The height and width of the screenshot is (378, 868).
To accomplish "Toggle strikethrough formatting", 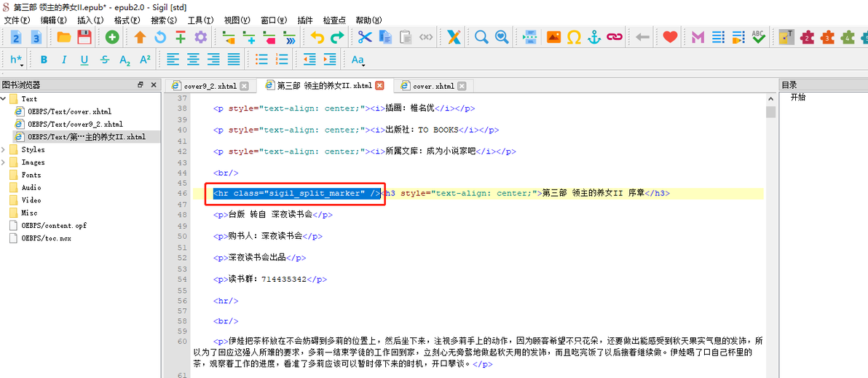I will pyautogui.click(x=105, y=60).
